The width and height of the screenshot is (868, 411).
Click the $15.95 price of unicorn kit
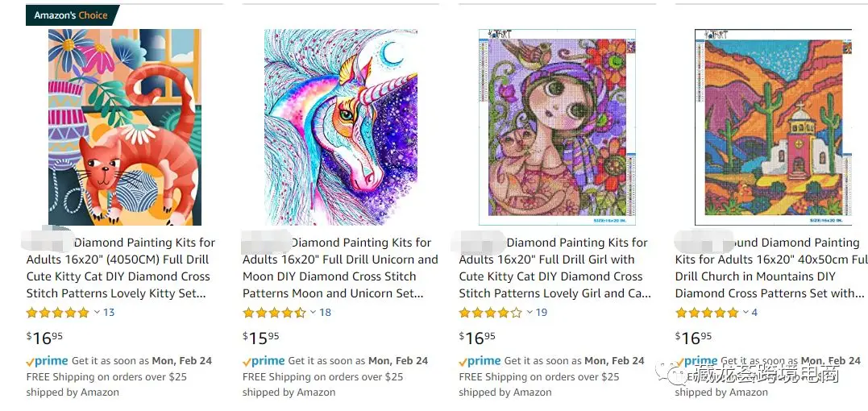tap(261, 338)
